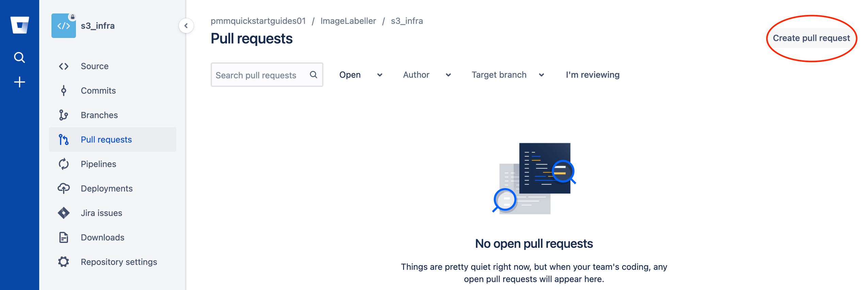Click the Bitbucket logo icon
Screen dimensions: 868x290
(19, 25)
